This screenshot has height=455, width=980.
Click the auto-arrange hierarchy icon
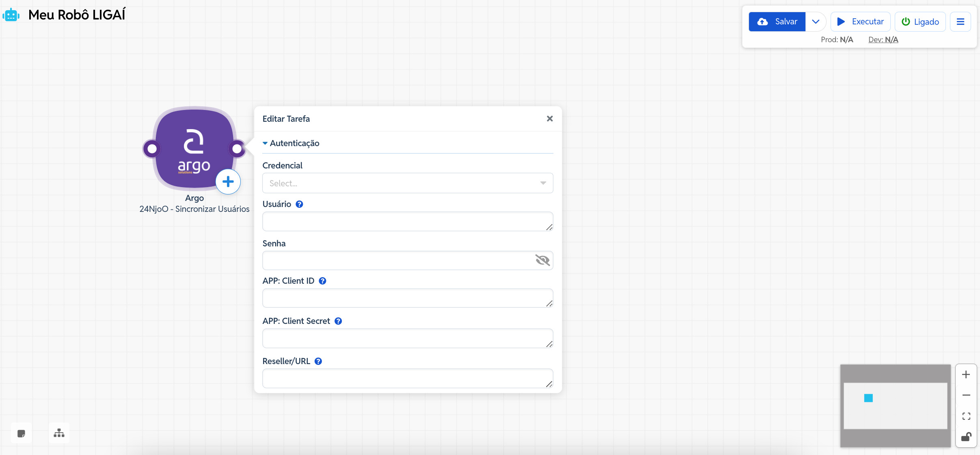(59, 433)
